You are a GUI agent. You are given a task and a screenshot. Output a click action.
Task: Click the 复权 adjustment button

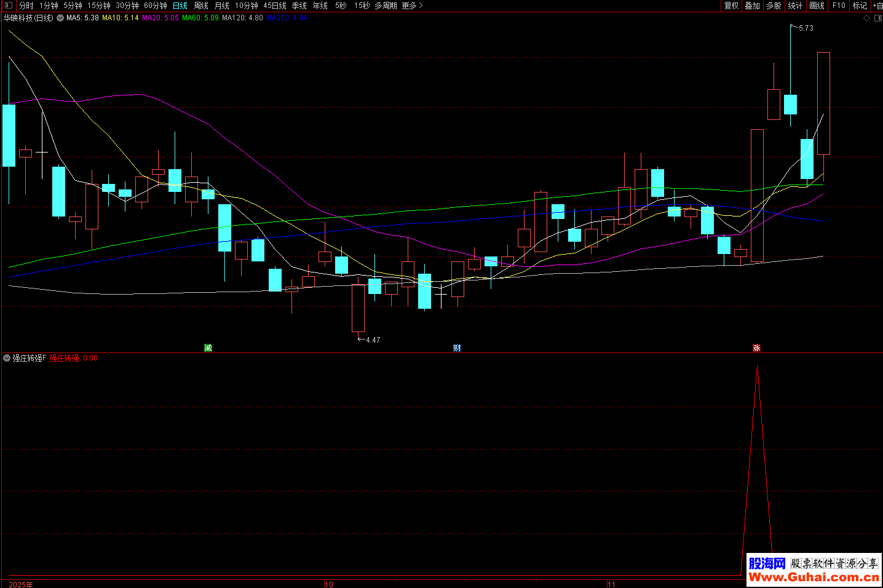point(731,6)
